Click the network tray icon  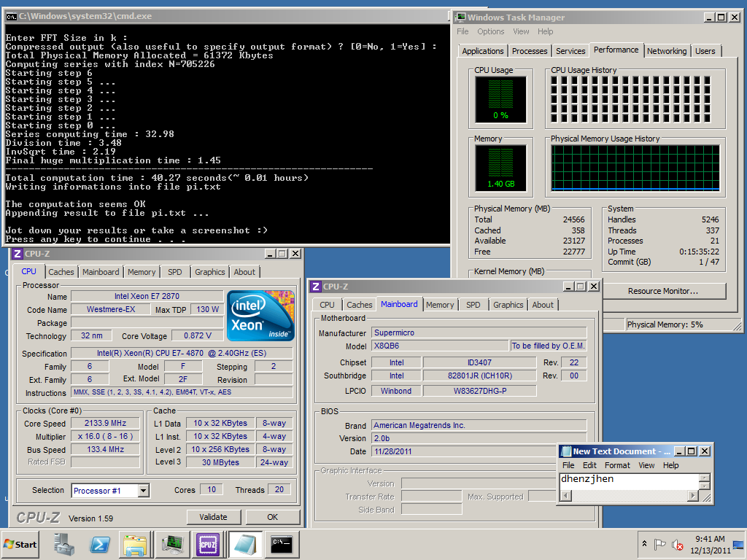(x=738, y=544)
